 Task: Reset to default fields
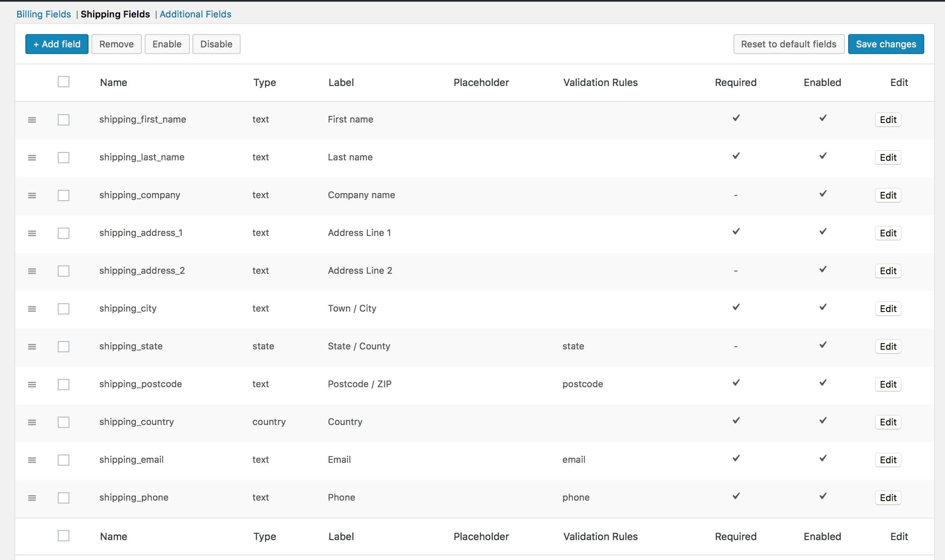[789, 44]
